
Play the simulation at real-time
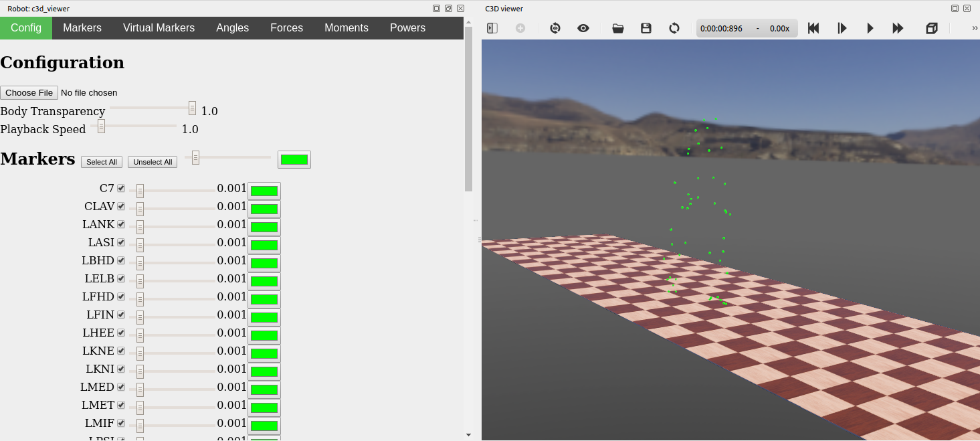(870, 28)
